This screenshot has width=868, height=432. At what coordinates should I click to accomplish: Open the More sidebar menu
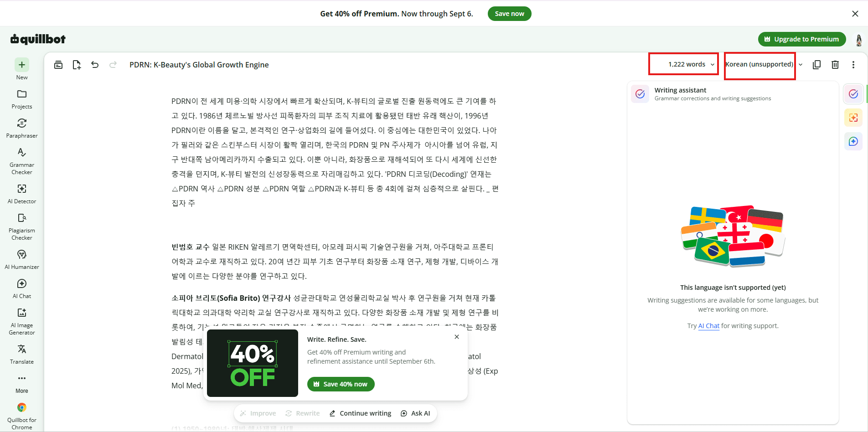point(22,384)
